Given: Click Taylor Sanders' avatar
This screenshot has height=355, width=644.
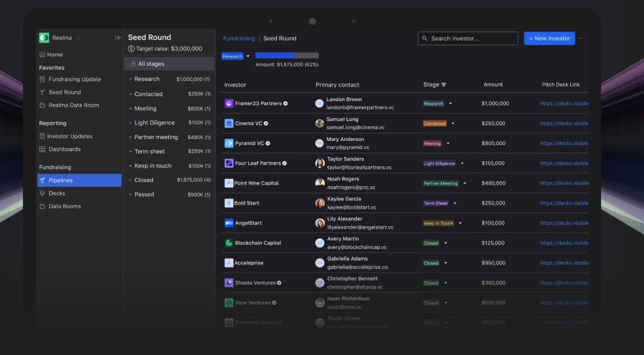Looking at the screenshot, I should pyautogui.click(x=319, y=163).
